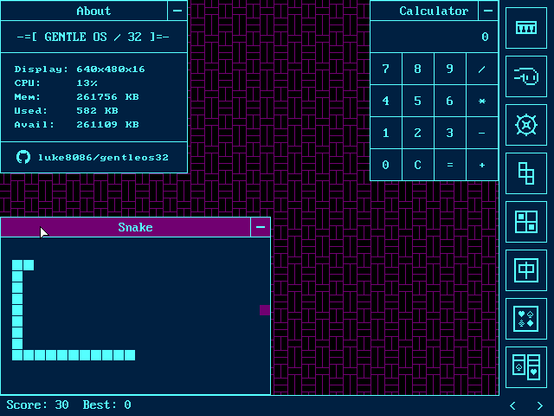Viewport: 554px width, 416px height.
Task: Click the purple food square in Snake
Action: (x=265, y=310)
